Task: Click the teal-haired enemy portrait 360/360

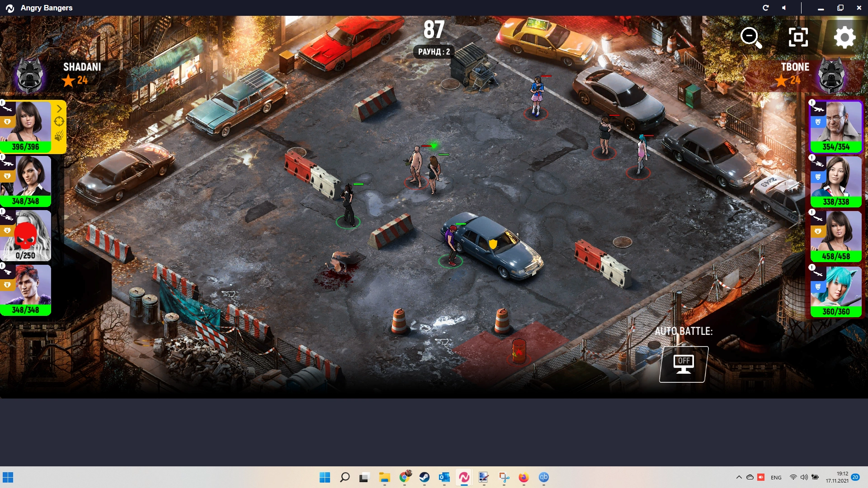Action: point(836,289)
